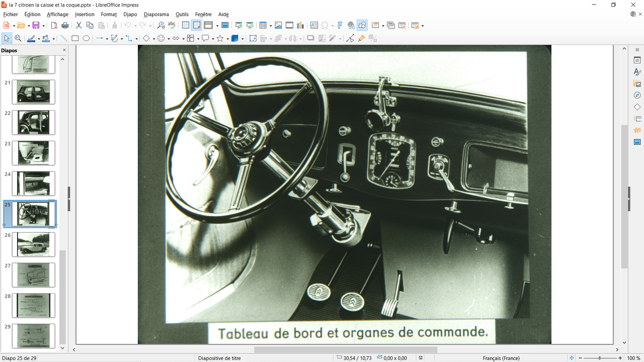Open Navigator in the sidebar
This screenshot has height=362, width=644.
[x=637, y=95]
